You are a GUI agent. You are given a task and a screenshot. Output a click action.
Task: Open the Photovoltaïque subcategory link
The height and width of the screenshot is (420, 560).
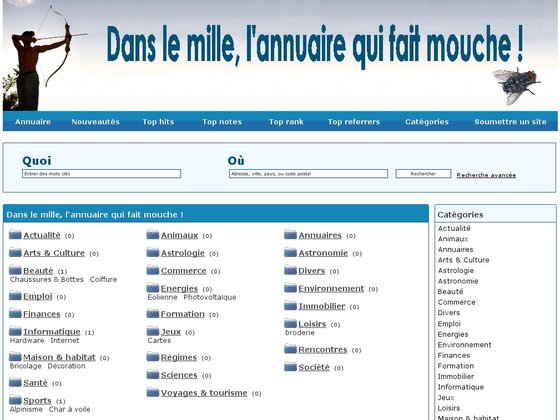[x=210, y=297]
